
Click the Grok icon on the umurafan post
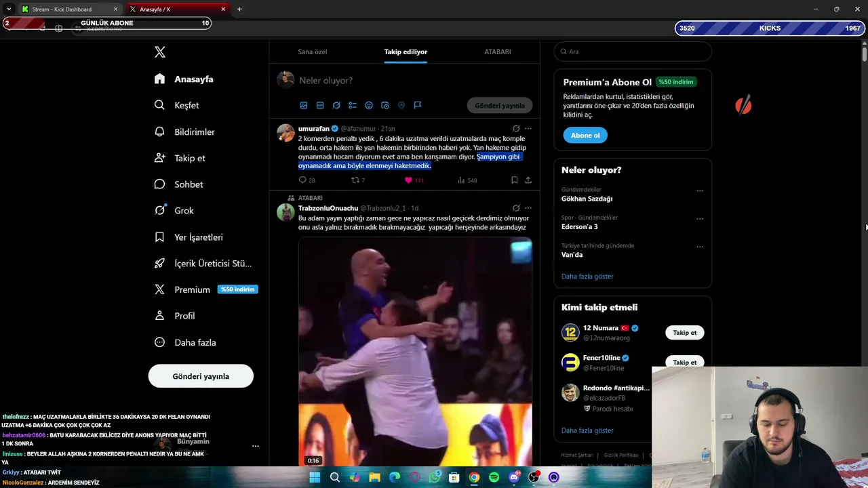(x=516, y=128)
